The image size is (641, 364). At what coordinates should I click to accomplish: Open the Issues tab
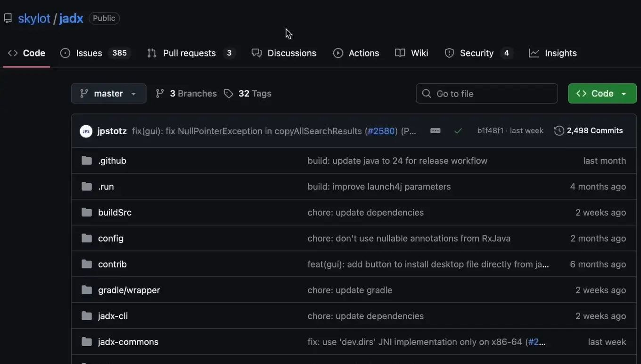[x=96, y=53]
